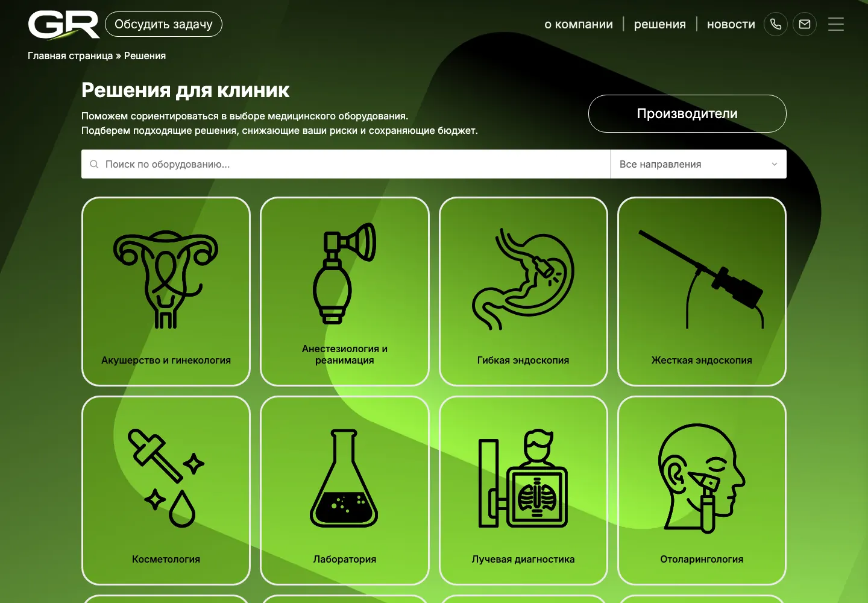The height and width of the screenshot is (603, 868).
Task: Focus the 'Поиск по оборудованию' search field
Action: click(x=346, y=164)
